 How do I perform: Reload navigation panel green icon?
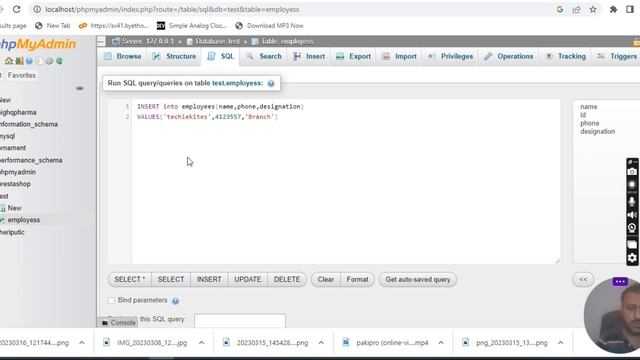59,61
